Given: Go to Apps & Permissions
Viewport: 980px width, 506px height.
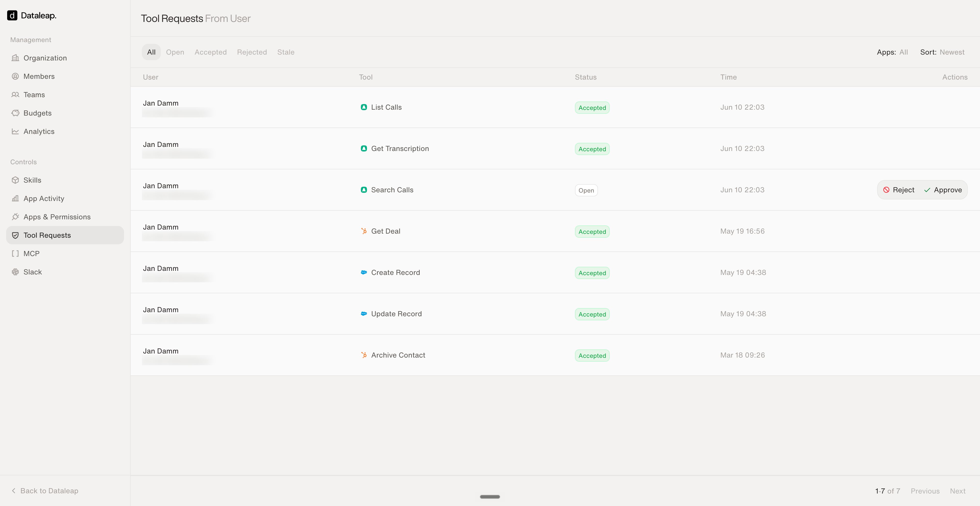Looking at the screenshot, I should 65,217.
